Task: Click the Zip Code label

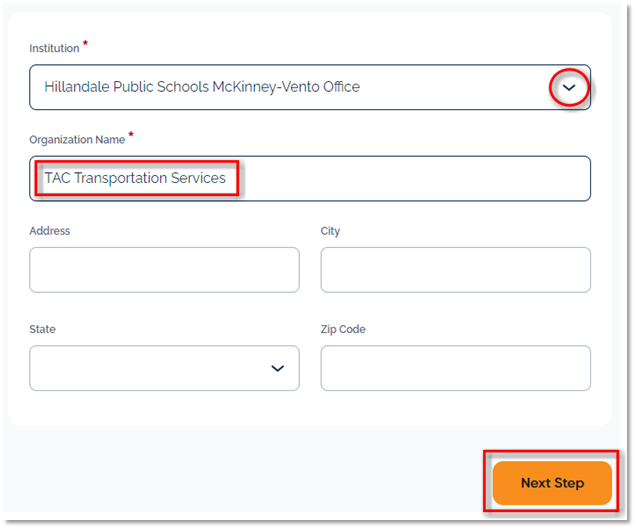Action: (x=343, y=329)
